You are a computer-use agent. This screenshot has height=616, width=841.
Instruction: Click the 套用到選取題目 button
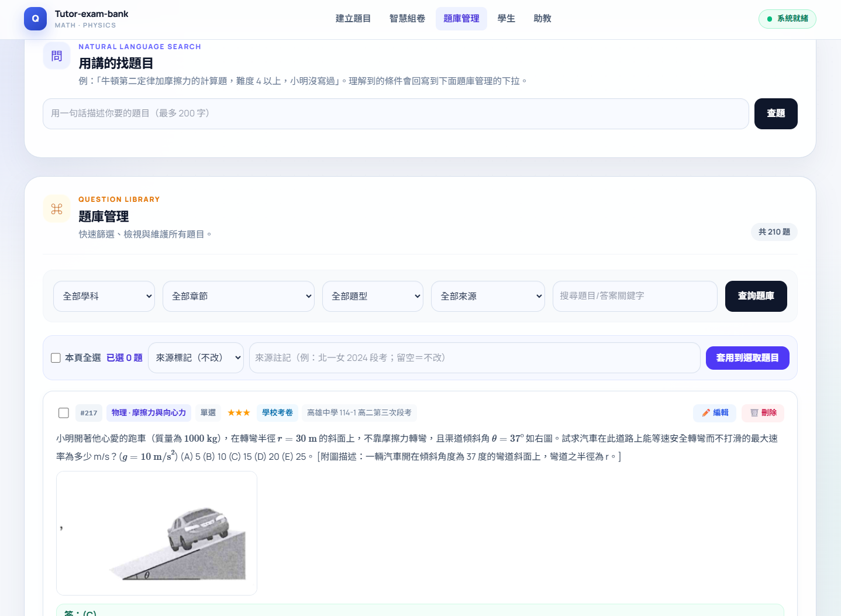tap(747, 358)
